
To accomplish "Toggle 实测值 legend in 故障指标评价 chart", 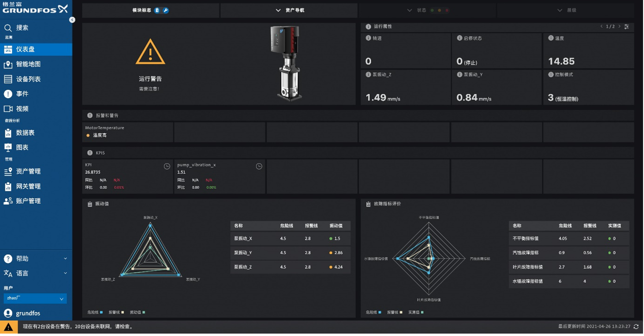I will pyautogui.click(x=416, y=312).
